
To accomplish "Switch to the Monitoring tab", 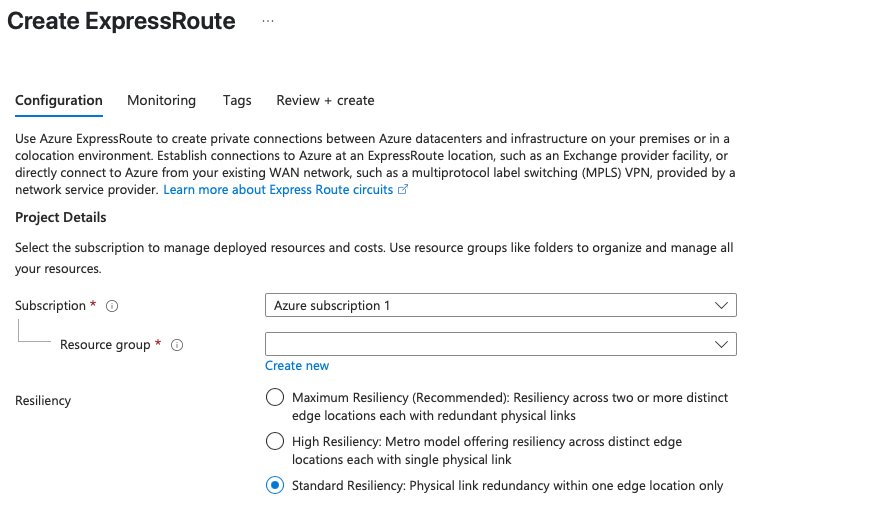I will pos(161,101).
